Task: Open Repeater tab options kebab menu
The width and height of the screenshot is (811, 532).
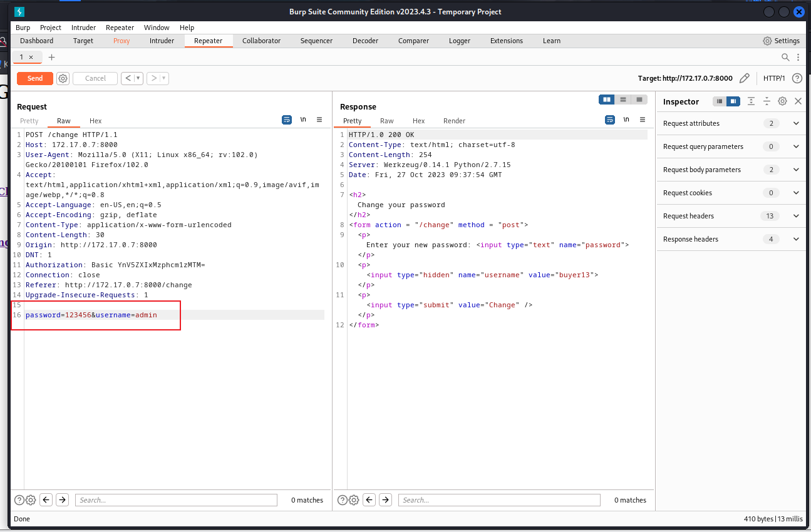Action: pos(798,57)
